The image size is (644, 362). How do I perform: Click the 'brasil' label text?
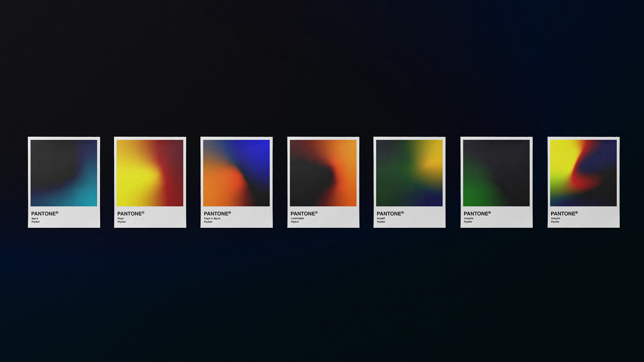[381, 218]
